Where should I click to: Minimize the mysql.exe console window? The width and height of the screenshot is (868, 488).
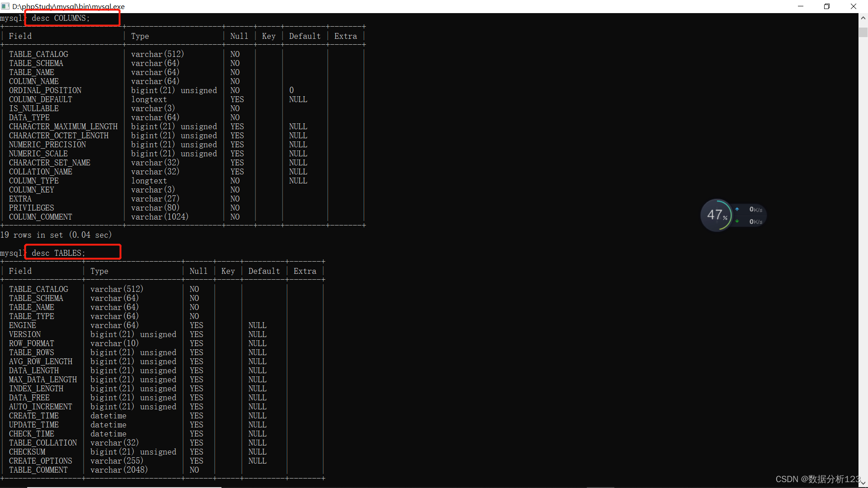(801, 6)
